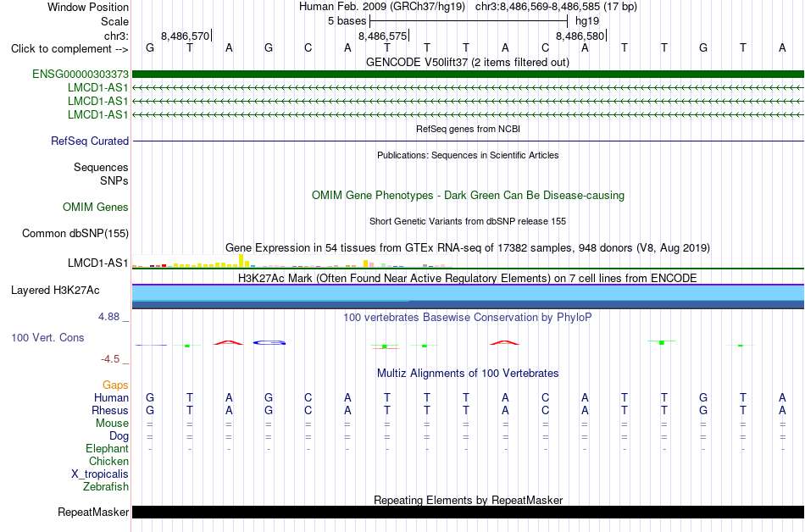The width and height of the screenshot is (805, 532).
Task: Open the Layered H3K27Ac track label
Action: (55, 290)
